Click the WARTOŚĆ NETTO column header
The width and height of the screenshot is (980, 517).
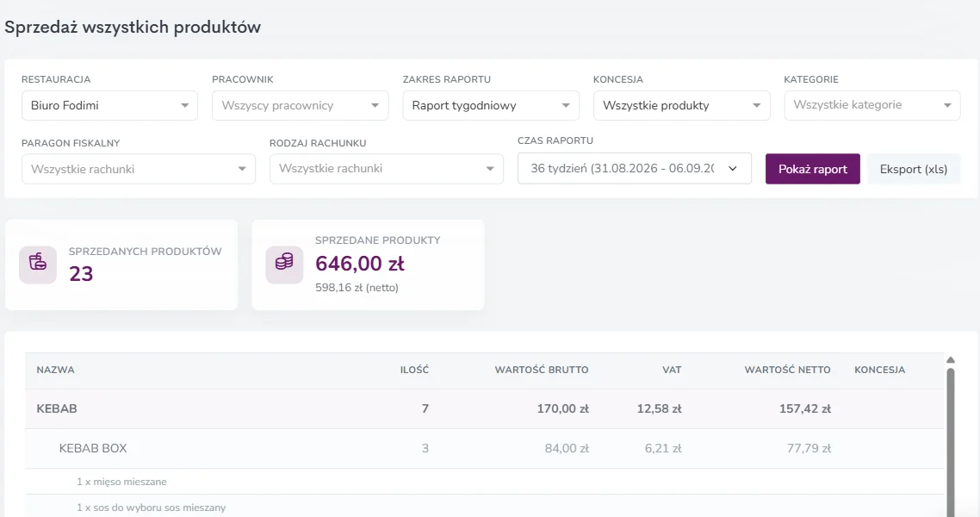point(787,371)
